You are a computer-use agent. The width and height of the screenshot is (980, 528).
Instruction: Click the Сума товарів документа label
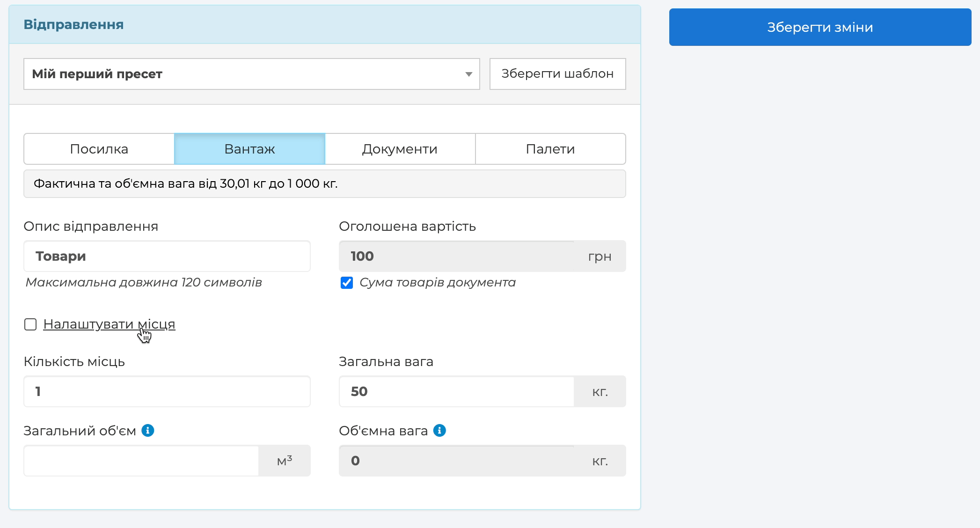click(x=437, y=282)
